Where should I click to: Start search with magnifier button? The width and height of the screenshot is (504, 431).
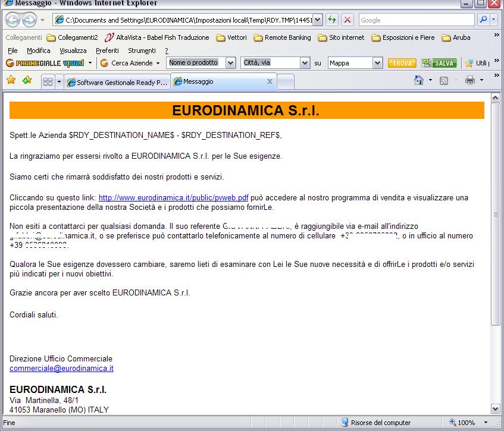coord(483,20)
